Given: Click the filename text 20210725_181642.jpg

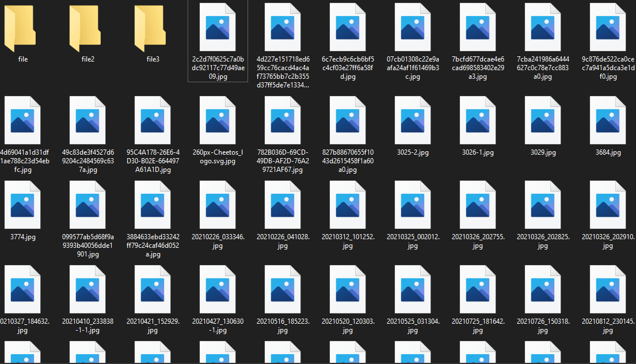Looking at the screenshot, I should coord(478,325).
